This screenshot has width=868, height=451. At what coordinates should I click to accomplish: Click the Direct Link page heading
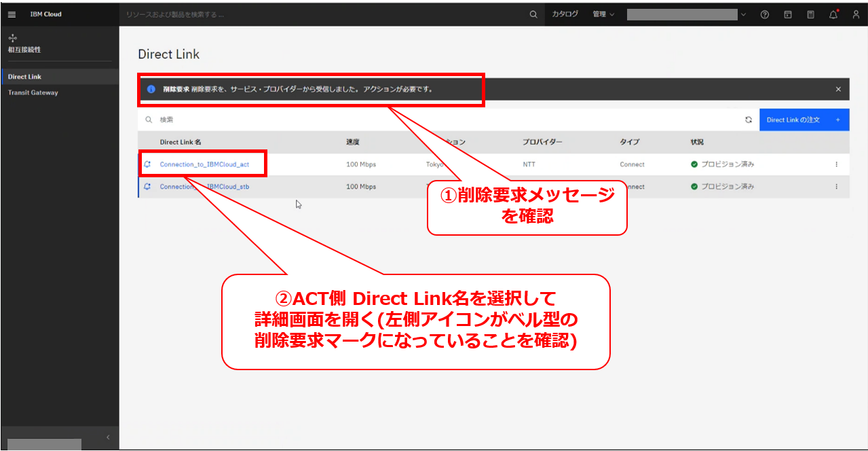point(169,54)
